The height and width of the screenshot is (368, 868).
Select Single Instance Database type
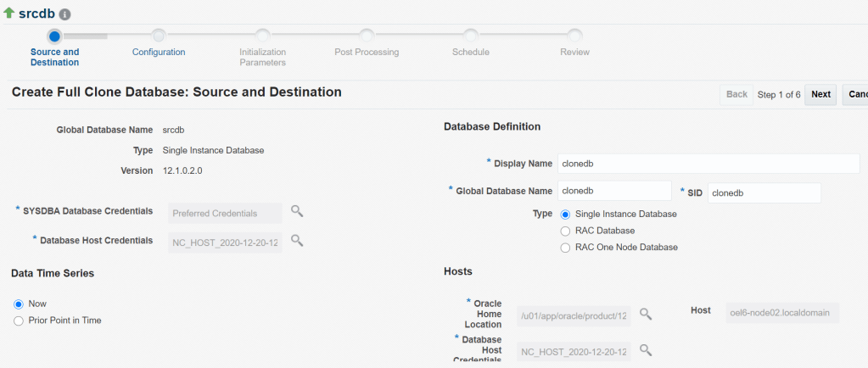pos(566,215)
